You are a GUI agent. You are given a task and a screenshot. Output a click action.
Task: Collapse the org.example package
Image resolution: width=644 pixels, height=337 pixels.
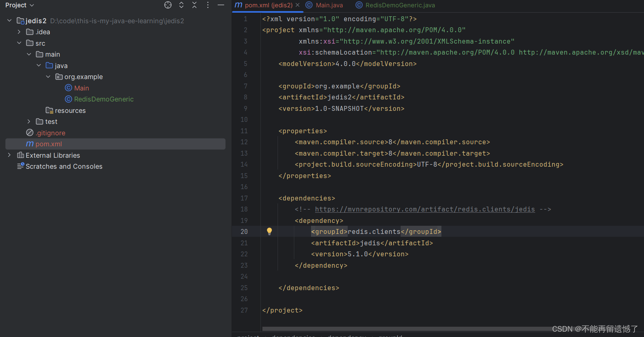pyautogui.click(x=48, y=77)
